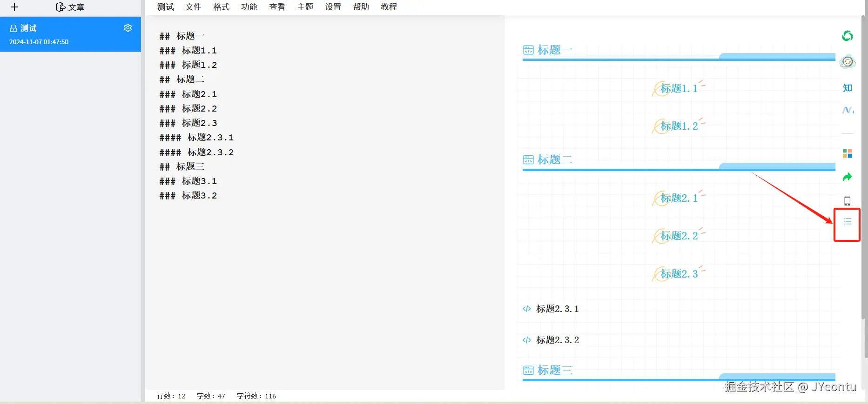
Task: Copy for Zhihu using the 知 icon
Action: pyautogui.click(x=848, y=88)
